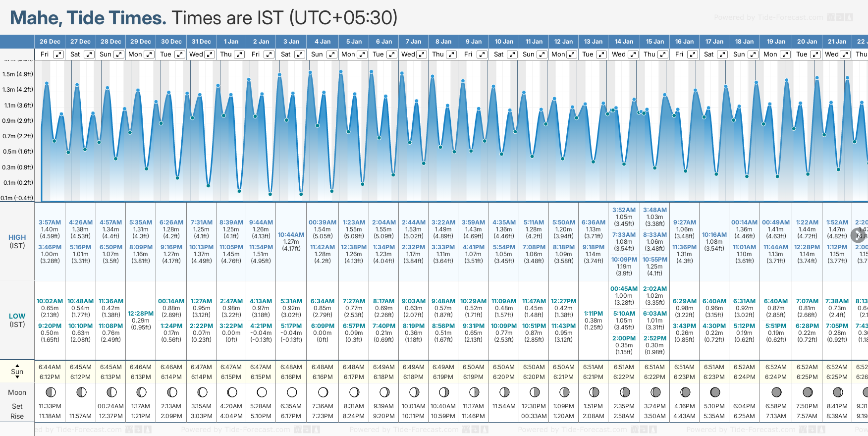Expand the Fri 26 Dec day view

pos(58,54)
